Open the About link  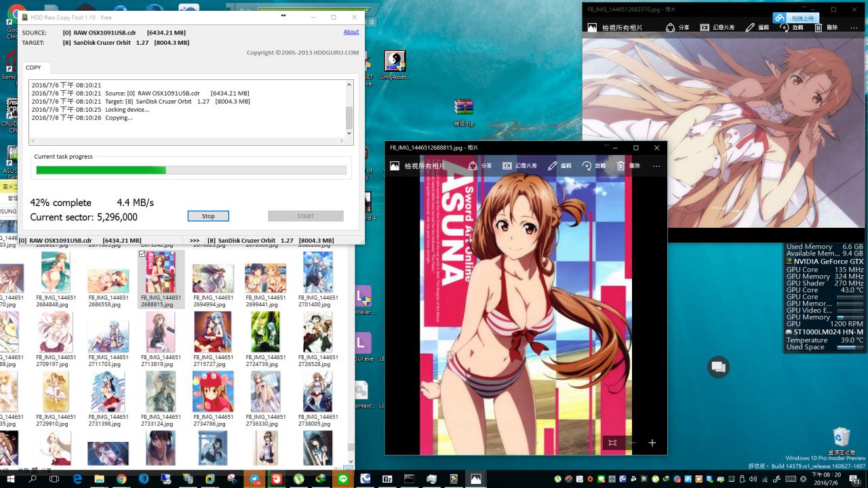pos(351,32)
